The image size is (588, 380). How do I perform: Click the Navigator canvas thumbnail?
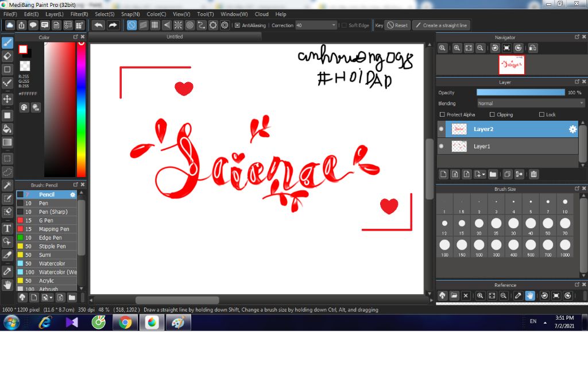pos(512,64)
